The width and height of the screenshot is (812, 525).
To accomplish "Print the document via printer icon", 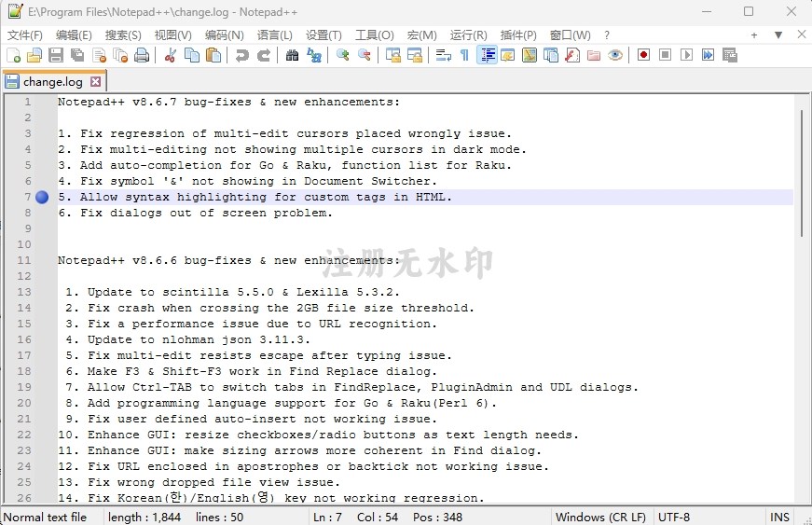I will 142,55.
